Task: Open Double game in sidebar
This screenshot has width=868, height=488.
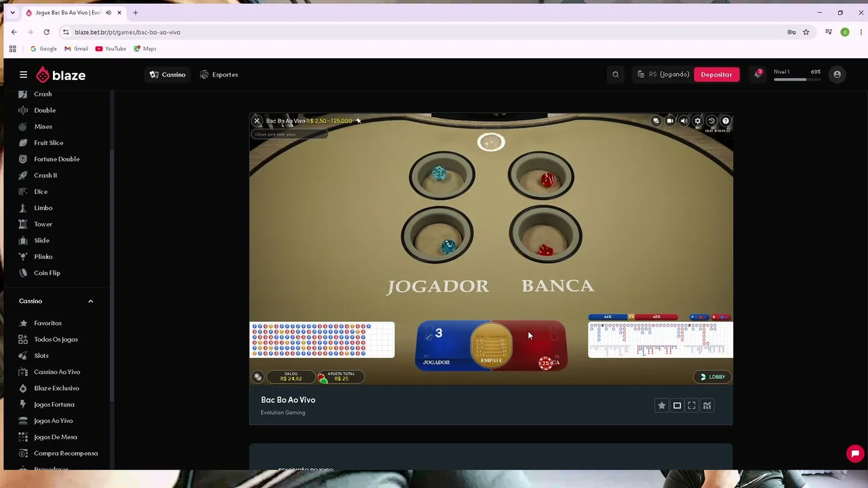Action: pyautogui.click(x=45, y=110)
